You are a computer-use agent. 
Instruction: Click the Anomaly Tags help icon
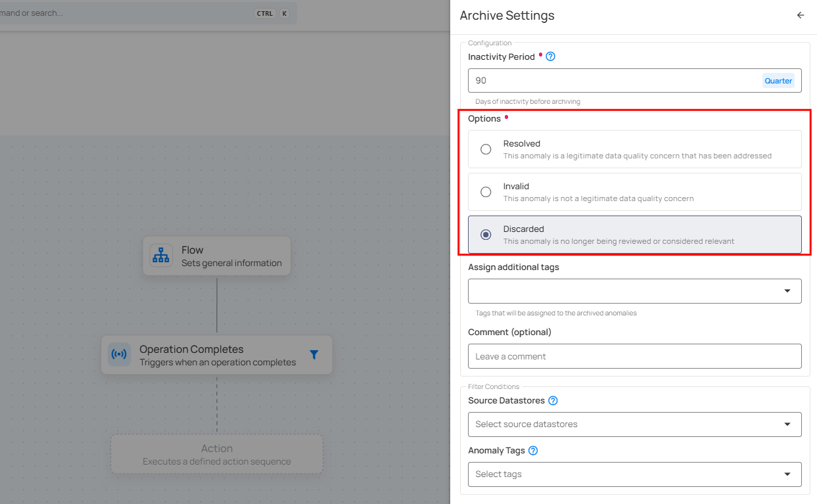point(533,451)
